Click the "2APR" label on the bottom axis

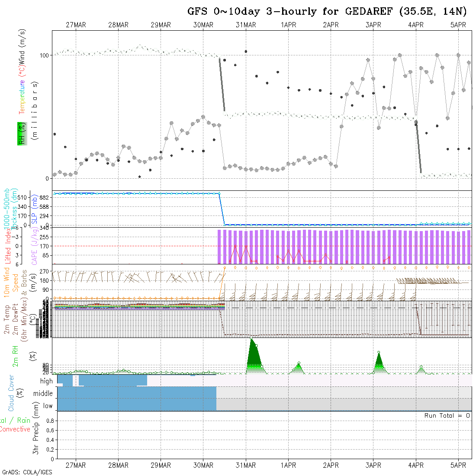(331, 465)
